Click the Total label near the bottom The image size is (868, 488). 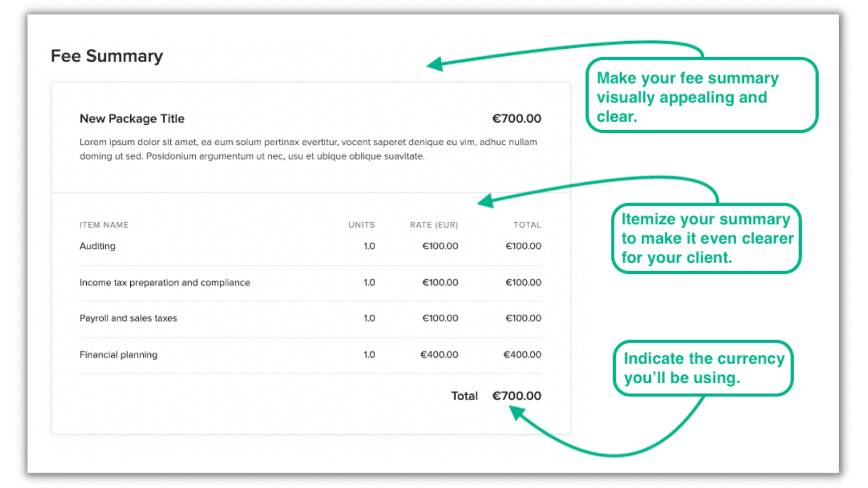point(464,396)
